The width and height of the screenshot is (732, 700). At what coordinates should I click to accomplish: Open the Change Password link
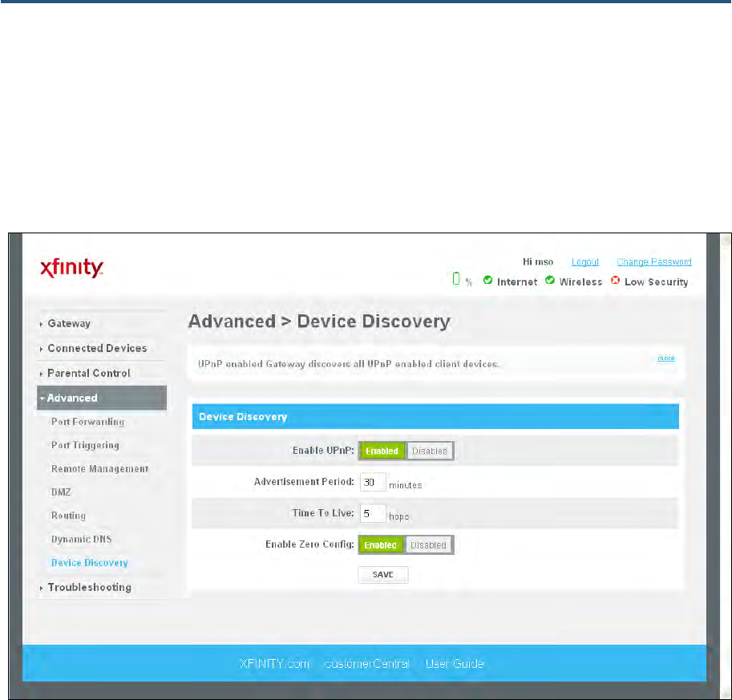tap(654, 262)
